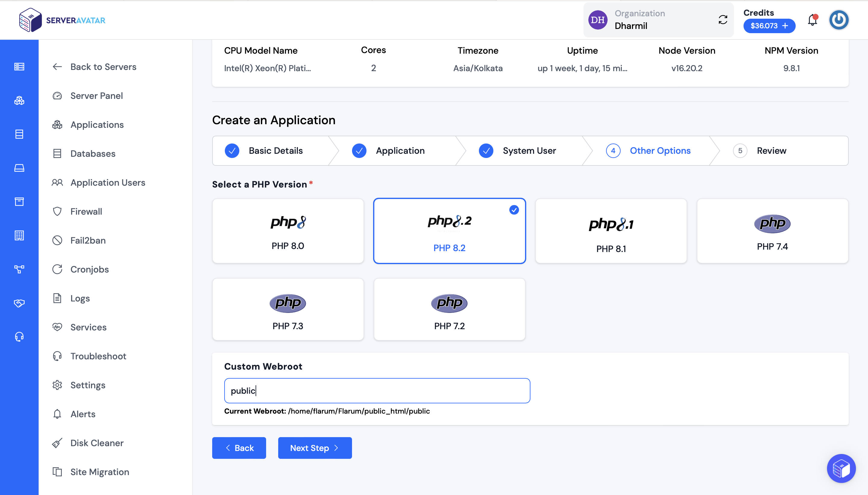Screen dimensions: 868x495
Task: Select the PHP 8.0 version card
Action: click(288, 231)
